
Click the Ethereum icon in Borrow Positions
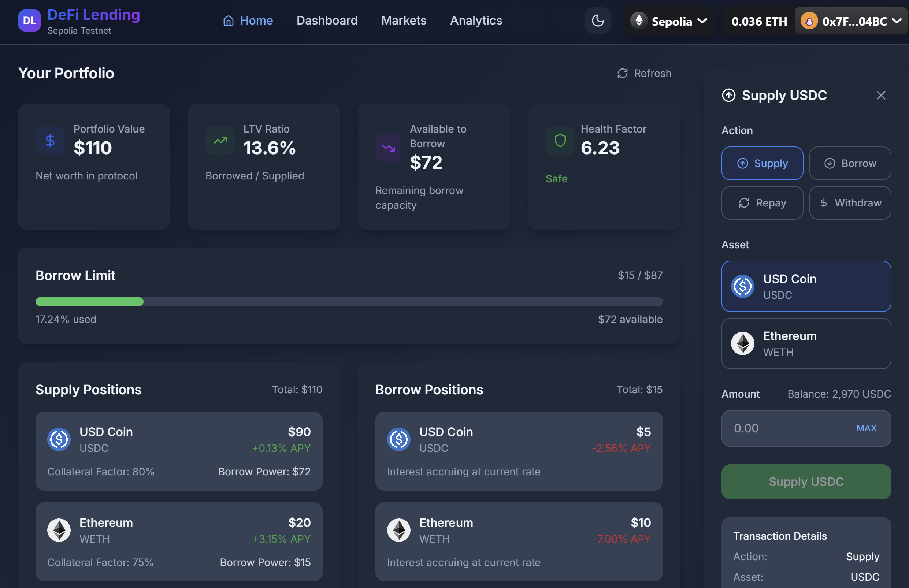point(399,530)
